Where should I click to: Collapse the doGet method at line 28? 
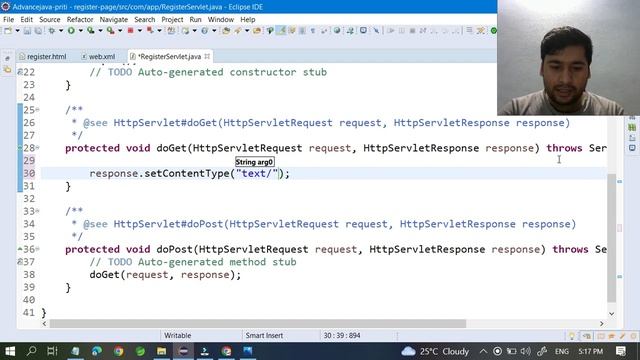click(x=37, y=147)
